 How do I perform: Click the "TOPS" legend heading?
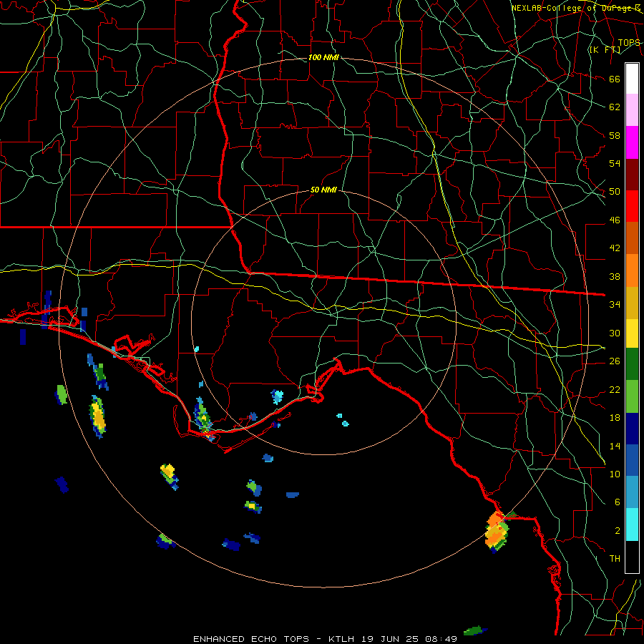pos(629,42)
